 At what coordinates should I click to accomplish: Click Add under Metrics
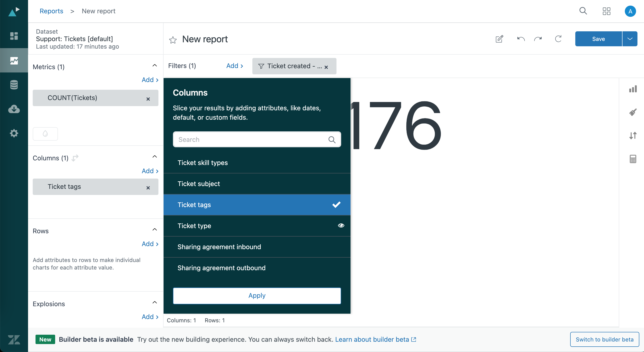pyautogui.click(x=150, y=80)
